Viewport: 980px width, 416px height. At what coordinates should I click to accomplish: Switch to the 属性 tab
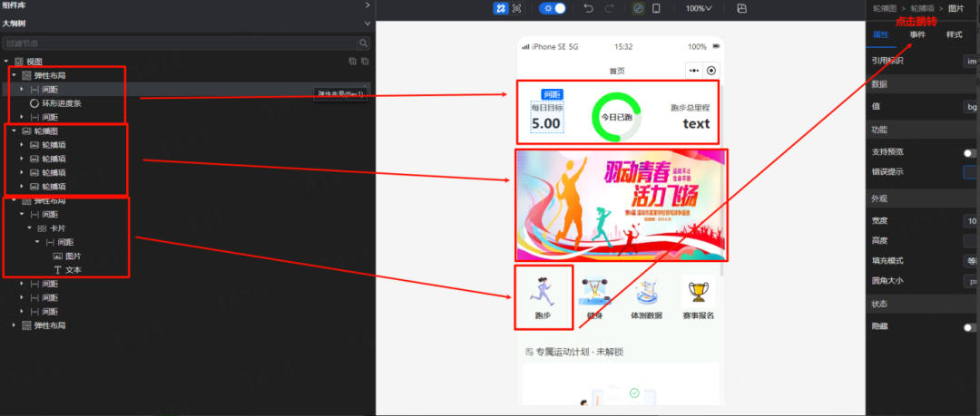coord(880,35)
